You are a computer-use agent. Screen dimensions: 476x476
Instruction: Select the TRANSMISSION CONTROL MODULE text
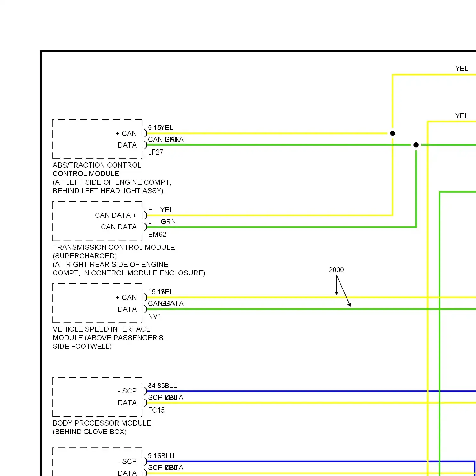(x=114, y=247)
